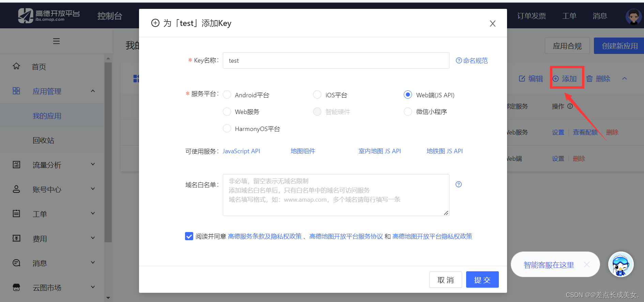The image size is (644, 302).
Task: Select iOS平台 radio button
Action: pos(317,95)
